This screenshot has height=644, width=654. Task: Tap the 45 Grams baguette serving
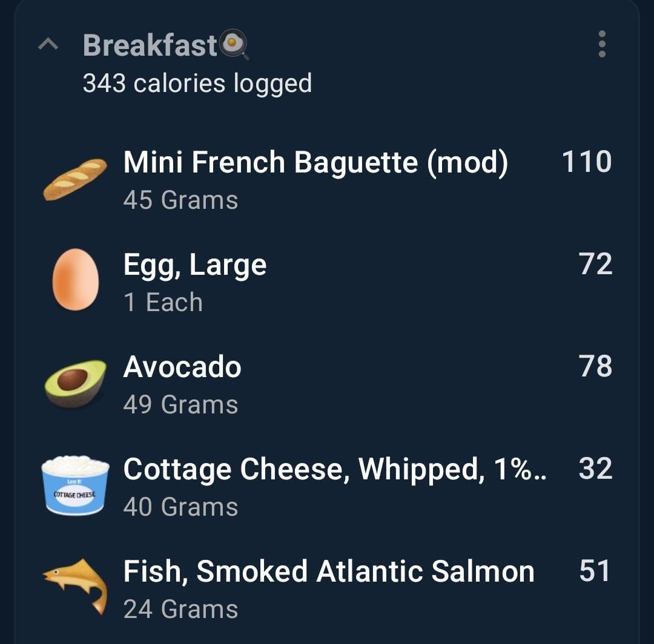pos(180,200)
